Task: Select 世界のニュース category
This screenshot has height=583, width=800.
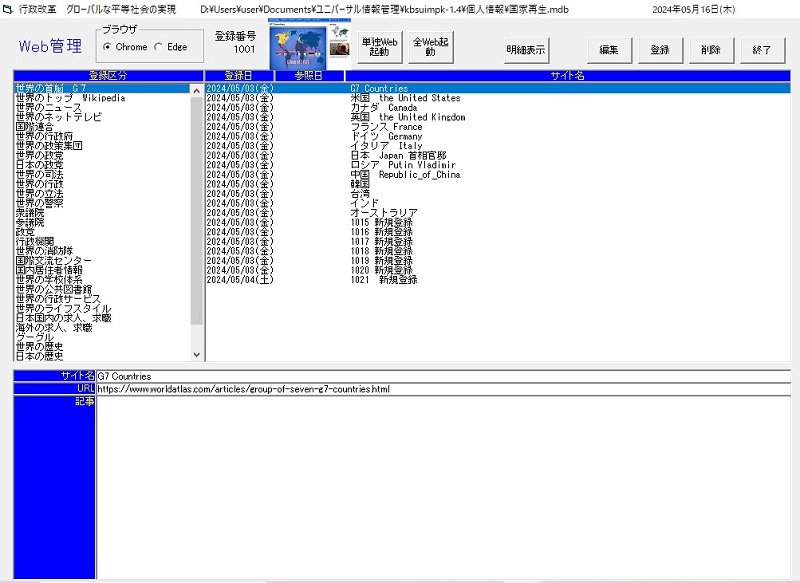Action: (x=49, y=108)
